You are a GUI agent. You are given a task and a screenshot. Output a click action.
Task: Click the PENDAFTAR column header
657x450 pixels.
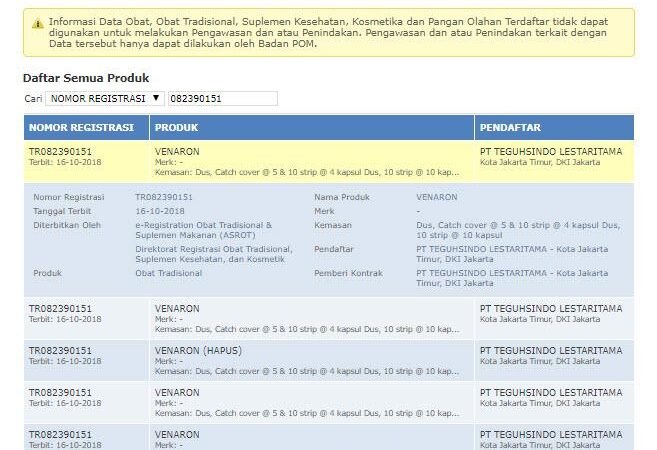pos(510,128)
